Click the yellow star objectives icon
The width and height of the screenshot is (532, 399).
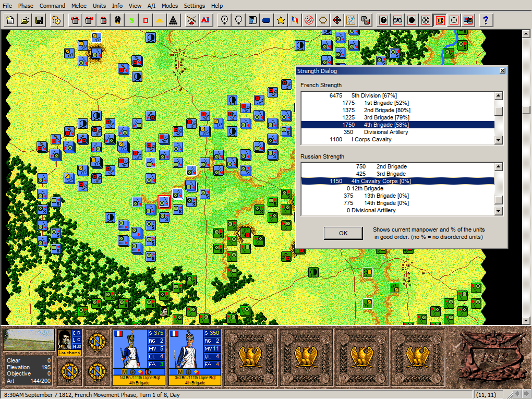pyautogui.click(x=281, y=20)
